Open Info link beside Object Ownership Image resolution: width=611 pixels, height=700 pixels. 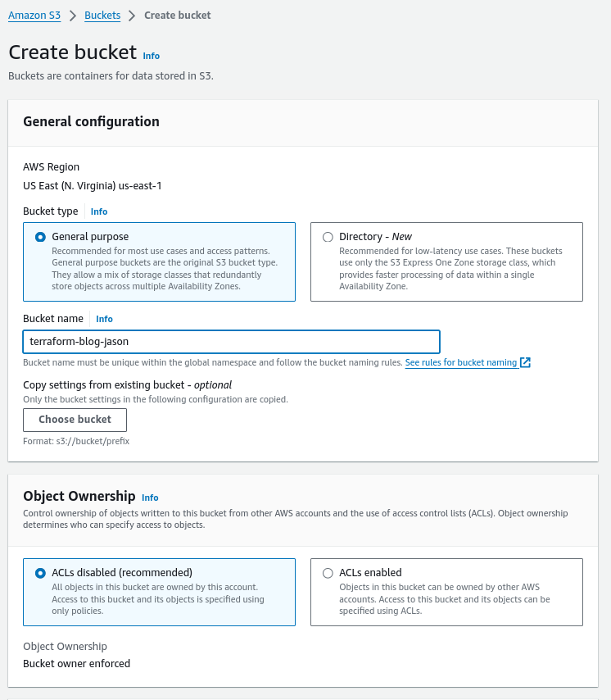click(x=150, y=498)
